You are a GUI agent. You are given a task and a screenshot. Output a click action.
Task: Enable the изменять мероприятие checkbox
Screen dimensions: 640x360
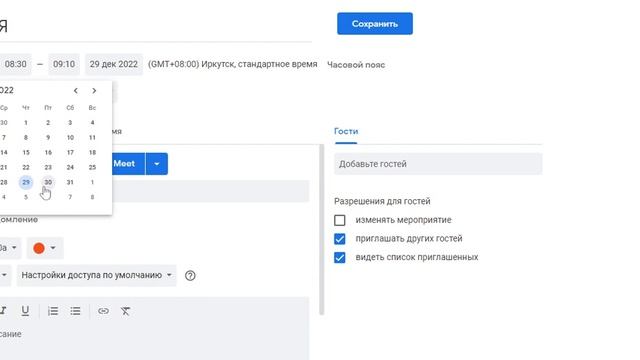[x=340, y=220]
